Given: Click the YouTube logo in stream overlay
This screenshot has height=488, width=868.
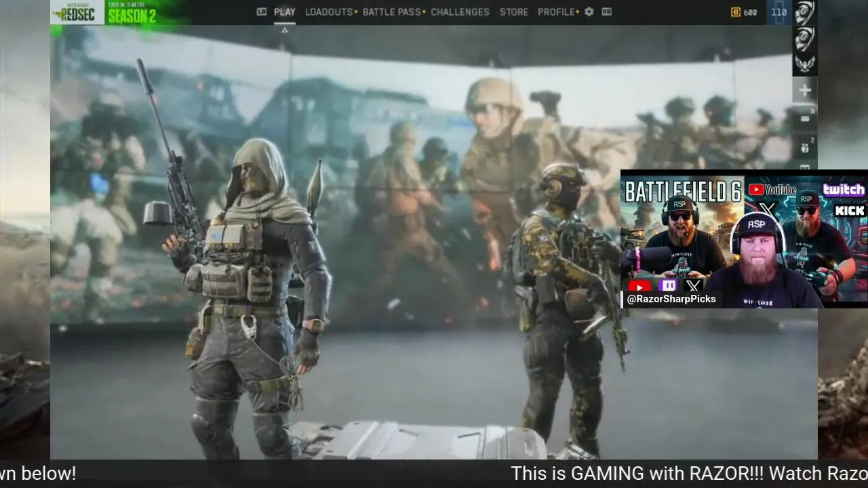Looking at the screenshot, I should tap(772, 190).
